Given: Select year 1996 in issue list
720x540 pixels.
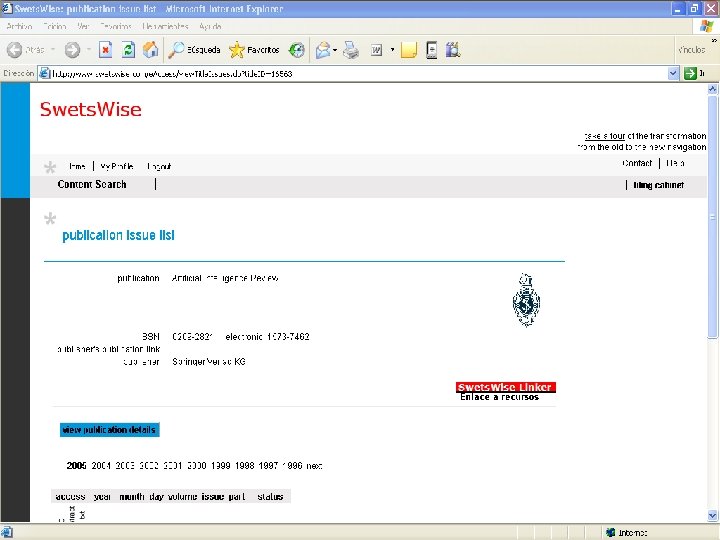Looking at the screenshot, I should [x=292, y=466].
